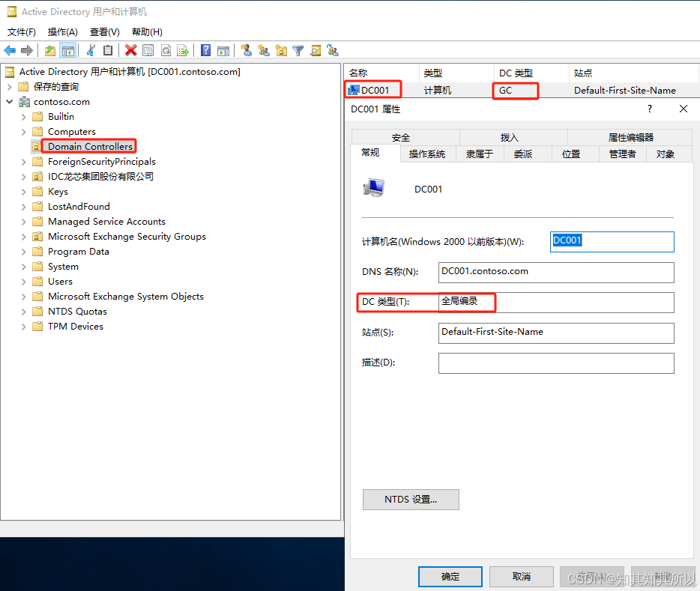Click the 站点(S) field
Viewport: 700px width, 591px height.
pyautogui.click(x=556, y=333)
